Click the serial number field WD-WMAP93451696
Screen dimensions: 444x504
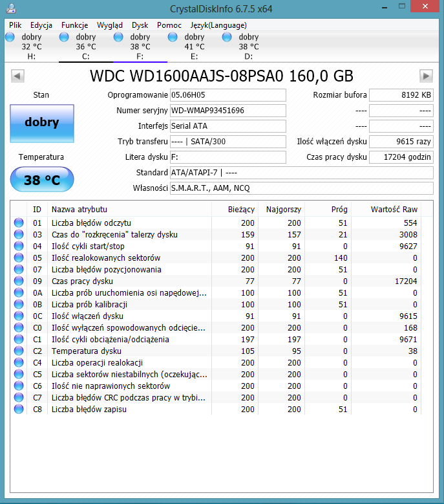[228, 111]
